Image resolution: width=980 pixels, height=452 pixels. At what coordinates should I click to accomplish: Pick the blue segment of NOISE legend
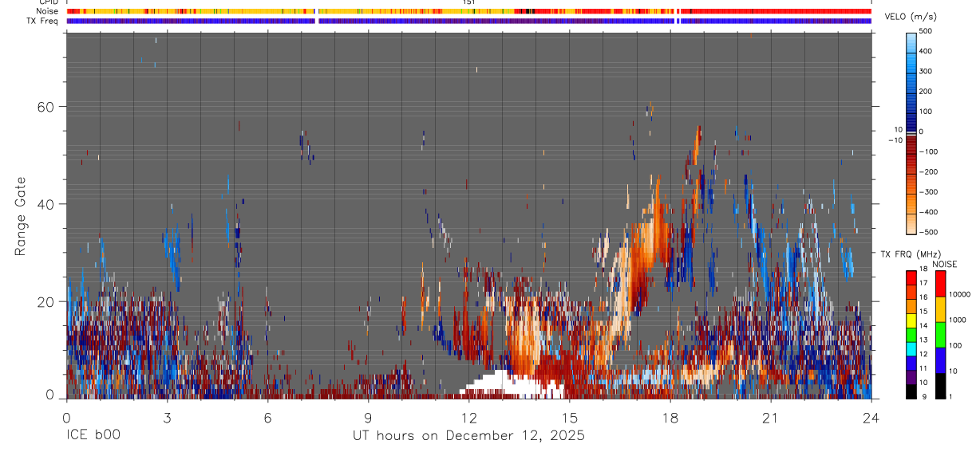[941, 360]
